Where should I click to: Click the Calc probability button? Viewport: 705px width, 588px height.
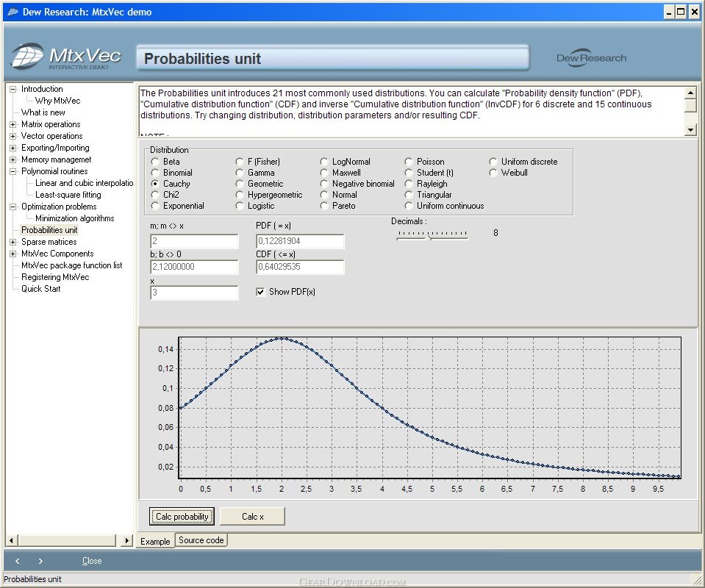[182, 517]
